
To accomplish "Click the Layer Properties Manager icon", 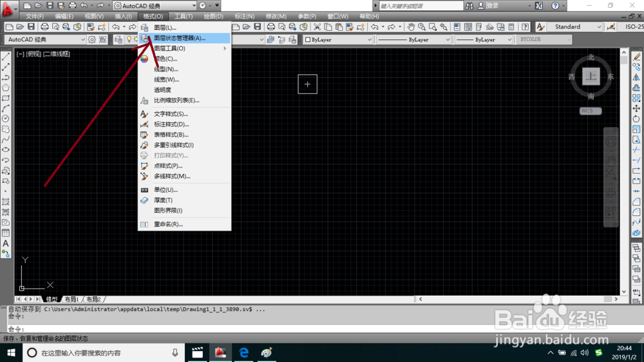I will (118, 39).
